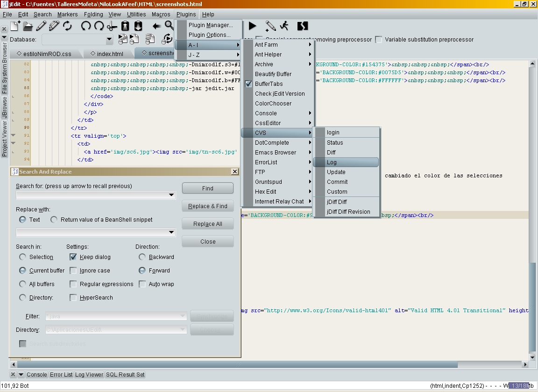Click the Find button

208,189
